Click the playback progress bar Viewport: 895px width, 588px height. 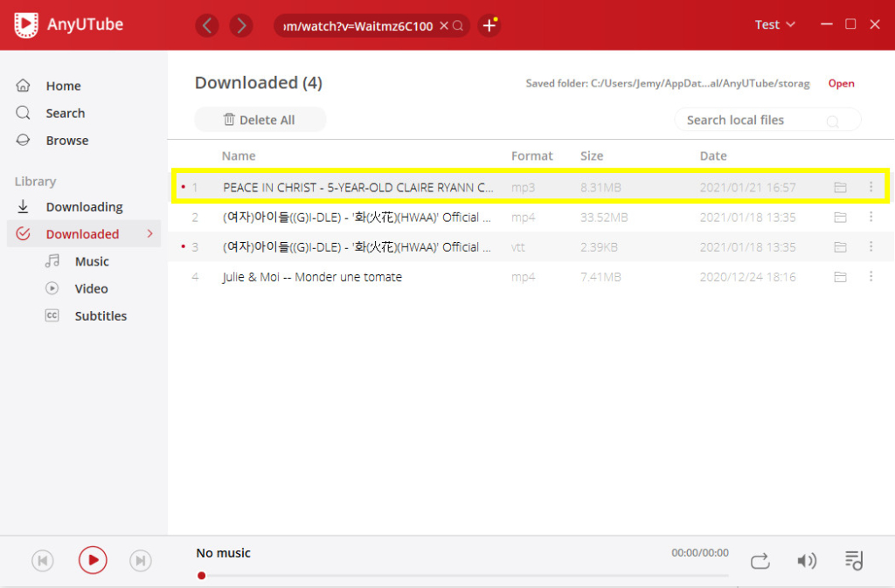(x=463, y=576)
